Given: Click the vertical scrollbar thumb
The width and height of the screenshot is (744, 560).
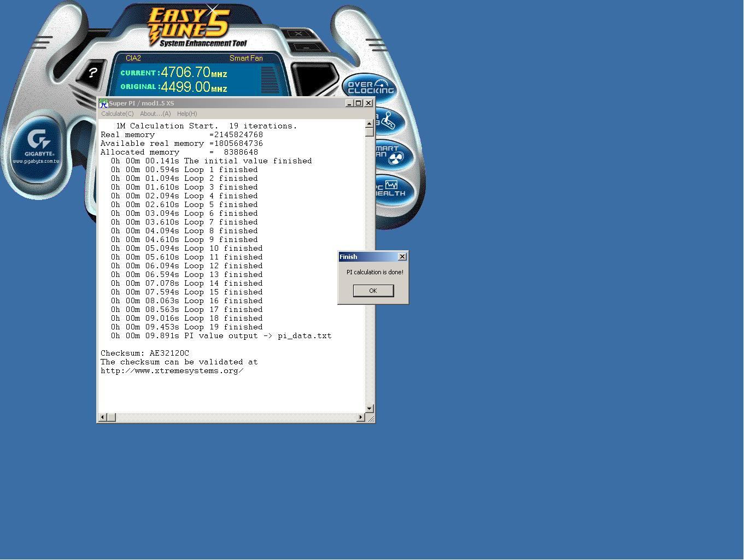Looking at the screenshot, I should (370, 132).
